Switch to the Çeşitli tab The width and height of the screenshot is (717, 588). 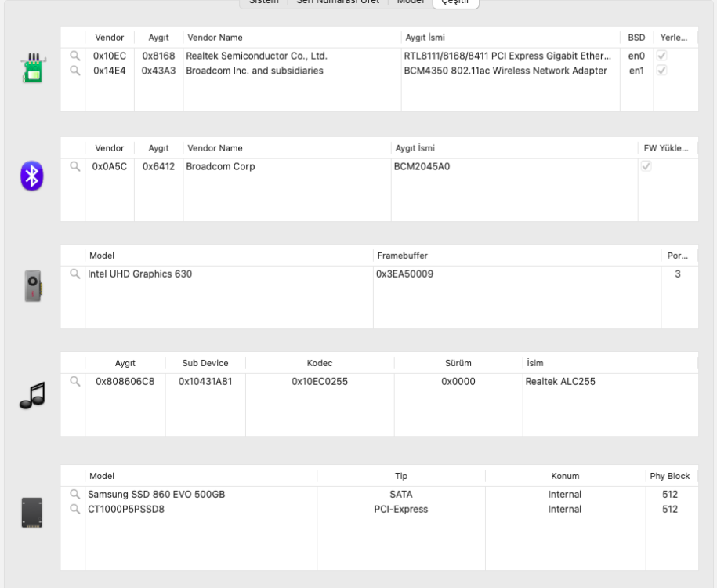[x=455, y=2]
